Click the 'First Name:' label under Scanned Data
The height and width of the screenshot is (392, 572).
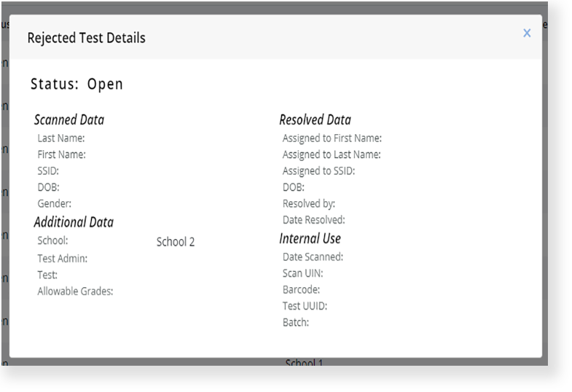(x=62, y=154)
